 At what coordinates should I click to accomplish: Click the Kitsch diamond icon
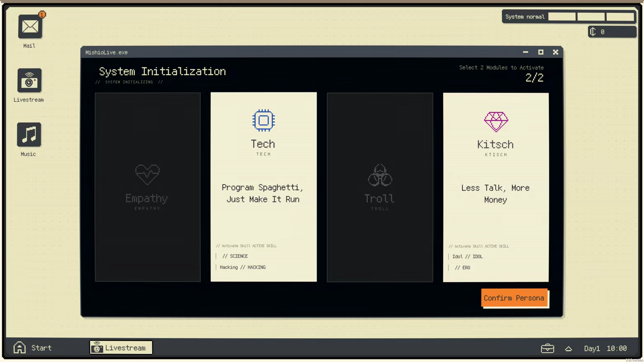coord(496,121)
